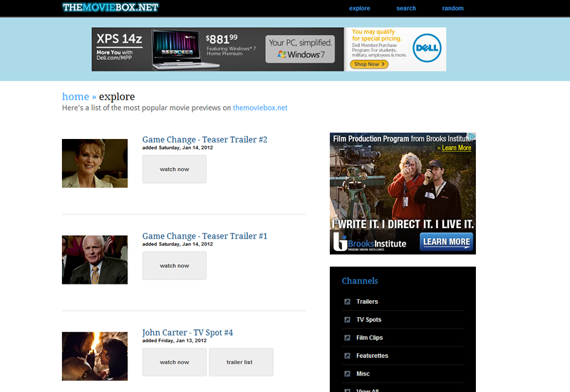Screen dimensions: 570x392
Task: Watch now for Game Change Trailer #1
Action: click(175, 265)
